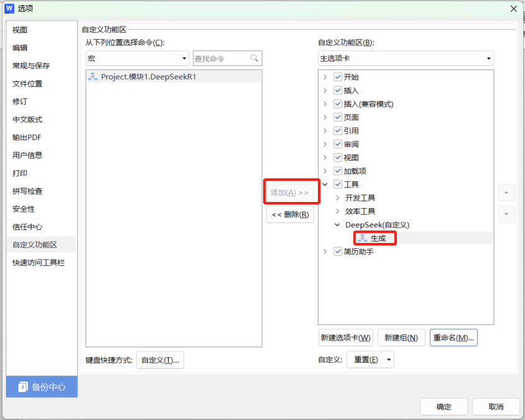Toggle the 加载项 checkbox
The height and width of the screenshot is (420, 525).
tap(338, 171)
